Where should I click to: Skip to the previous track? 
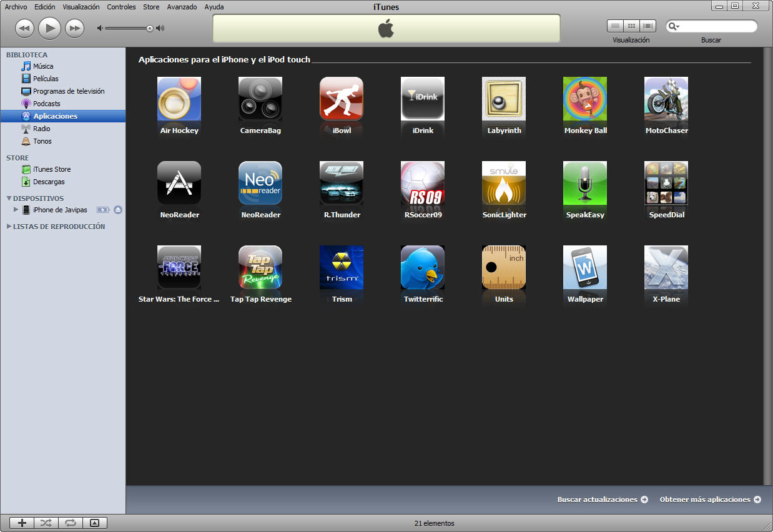tap(24, 28)
